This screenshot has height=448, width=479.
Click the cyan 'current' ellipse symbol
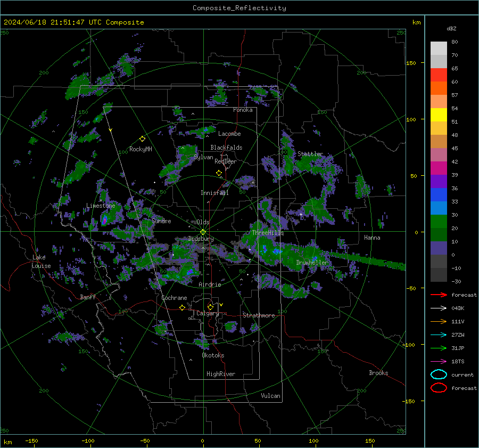pyautogui.click(x=439, y=374)
